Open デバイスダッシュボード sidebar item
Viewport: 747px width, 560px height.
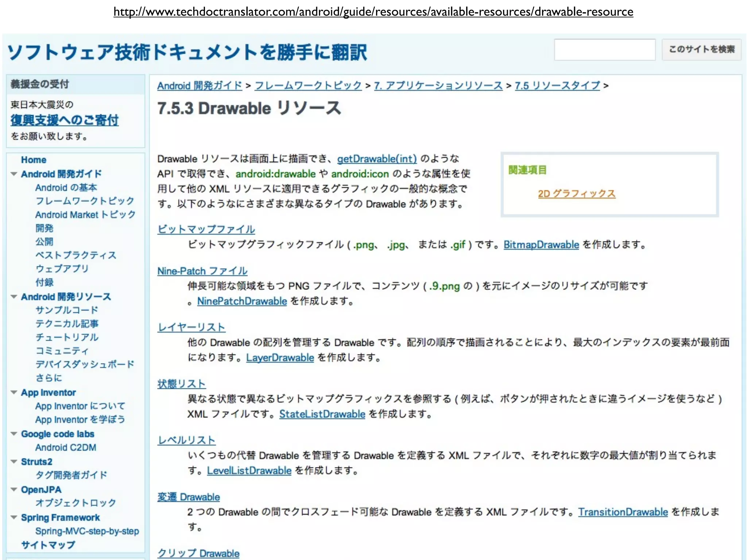[x=85, y=364]
